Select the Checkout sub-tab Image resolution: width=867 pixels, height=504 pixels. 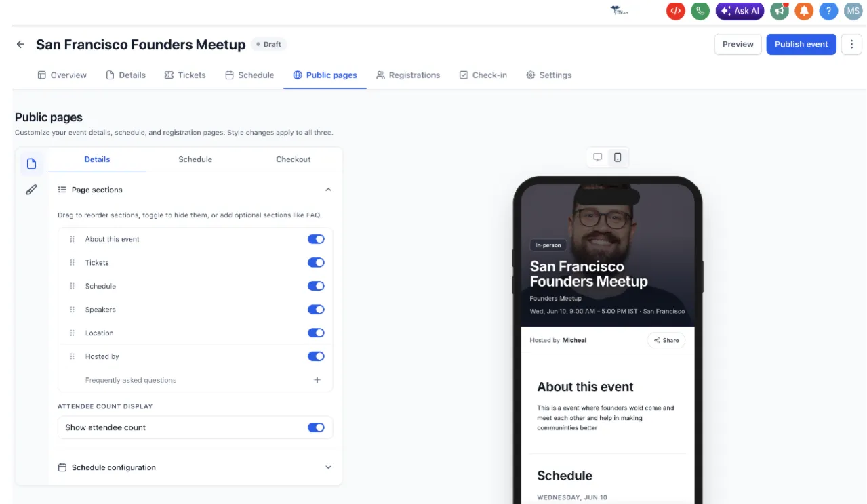click(x=294, y=159)
